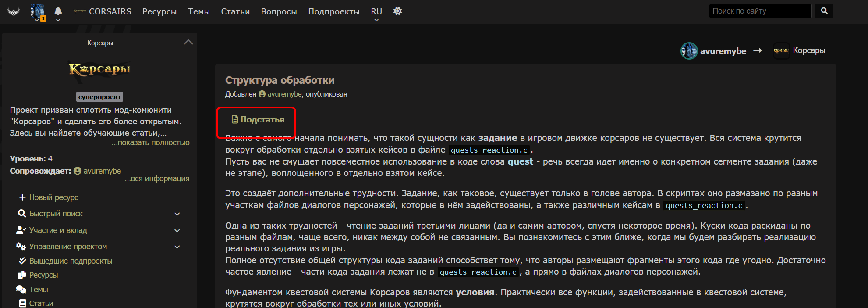Collapse the Корсары sidebar panel
The width and height of the screenshot is (868, 308).
tap(188, 43)
